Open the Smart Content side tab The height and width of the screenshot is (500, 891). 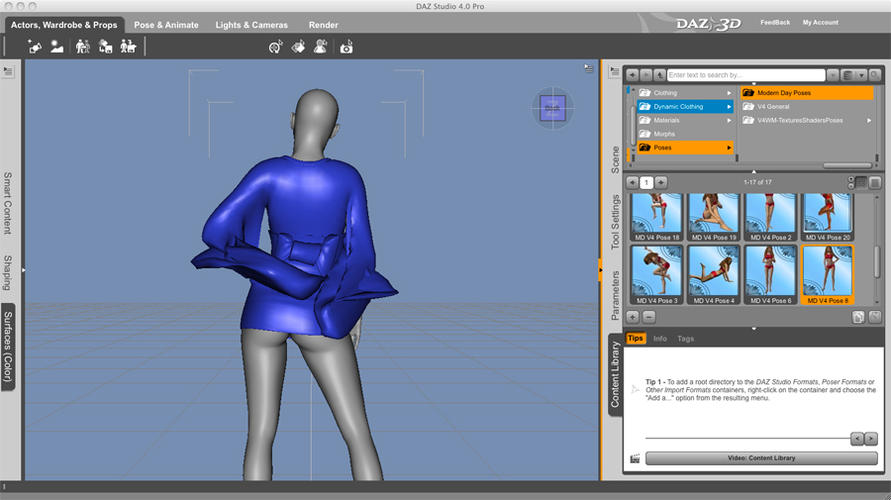tap(8, 203)
